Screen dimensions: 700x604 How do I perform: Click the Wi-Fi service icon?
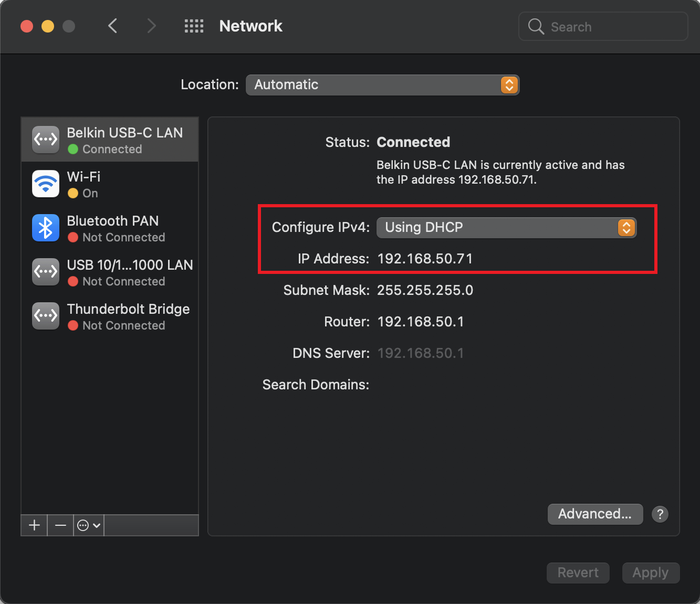[x=46, y=184]
